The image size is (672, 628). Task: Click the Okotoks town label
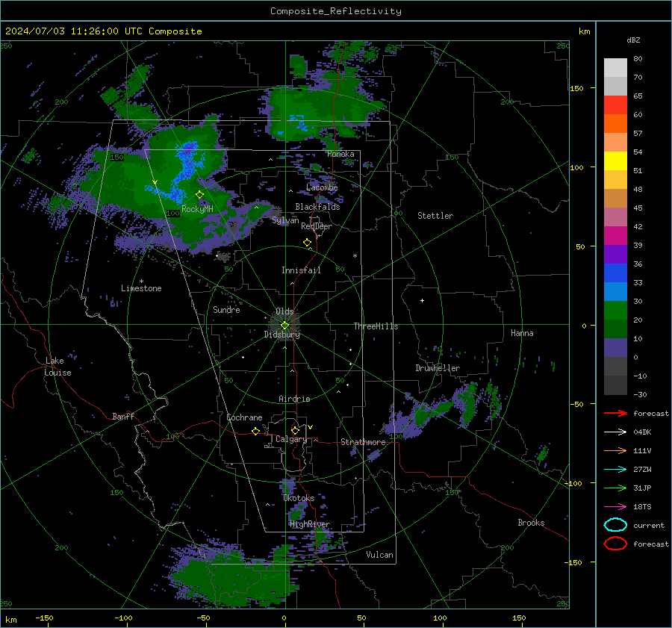(x=299, y=498)
